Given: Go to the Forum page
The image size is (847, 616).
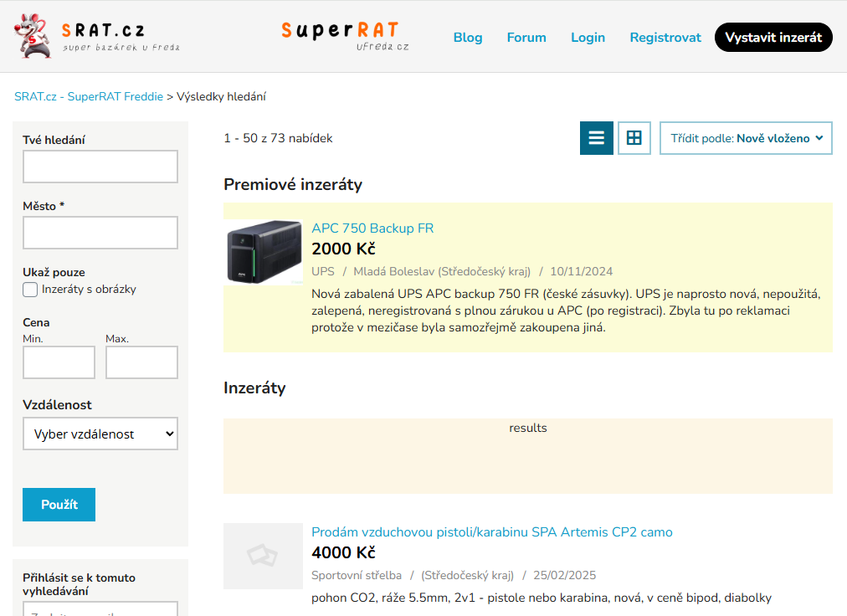Looking at the screenshot, I should point(526,38).
